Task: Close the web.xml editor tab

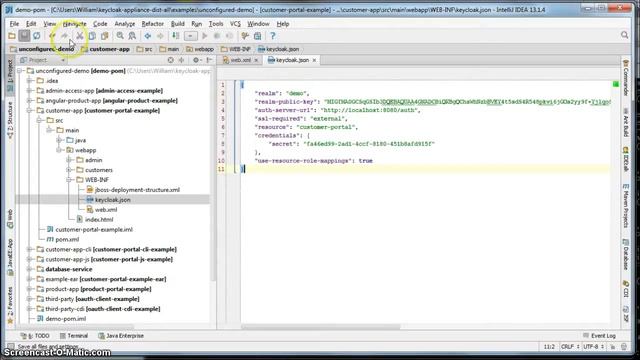Action: point(256,60)
